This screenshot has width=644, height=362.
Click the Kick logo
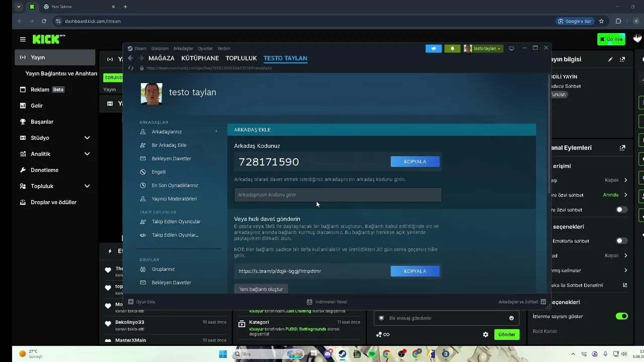pyautogui.click(x=49, y=39)
